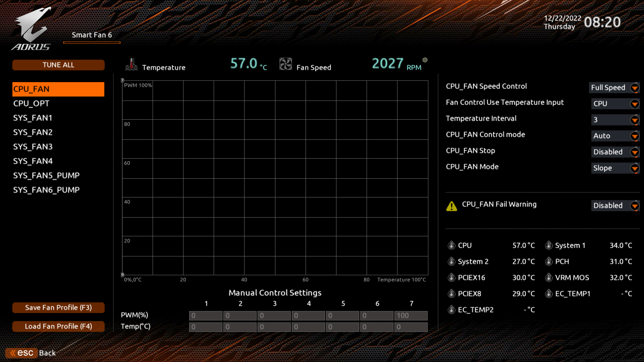Image resolution: width=644 pixels, height=362 pixels.
Task: Click Temp(°C) field for point 5
Action: pos(343,327)
